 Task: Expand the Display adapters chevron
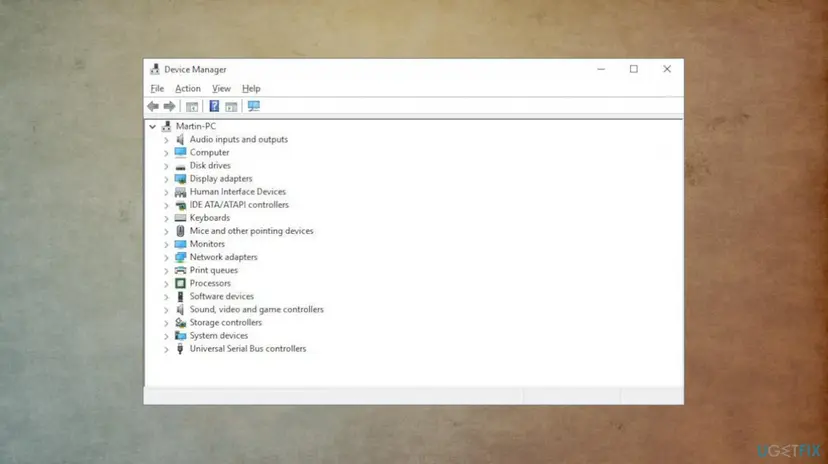(166, 179)
